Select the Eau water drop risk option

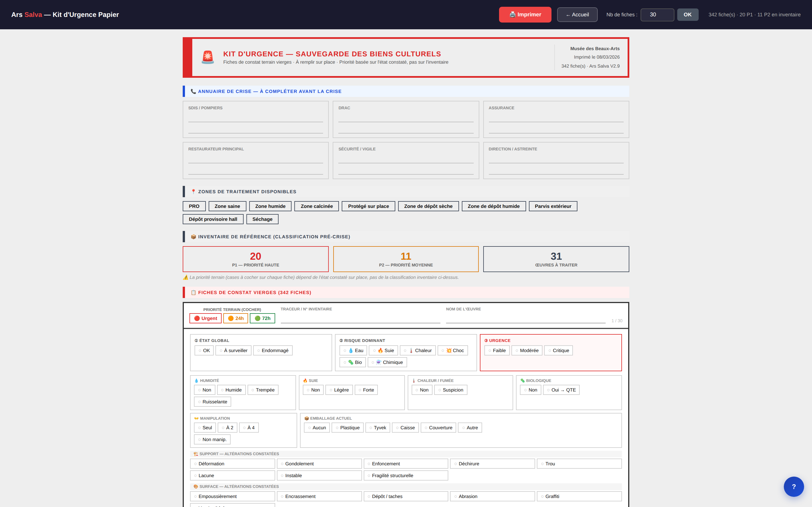coord(353,350)
